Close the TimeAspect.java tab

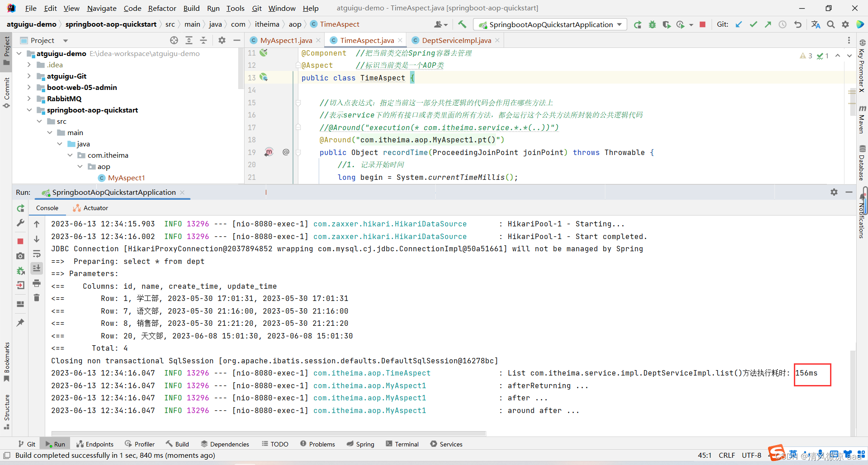tap(400, 40)
